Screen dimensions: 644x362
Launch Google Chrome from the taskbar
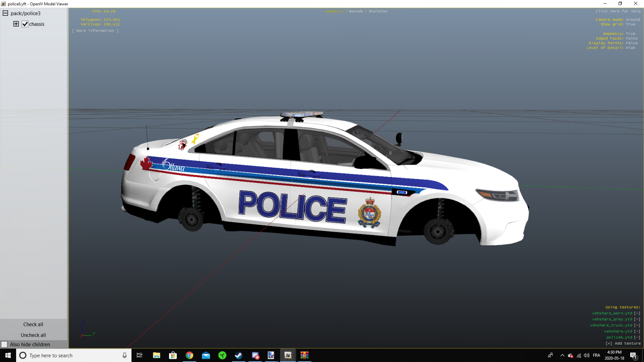(x=189, y=355)
